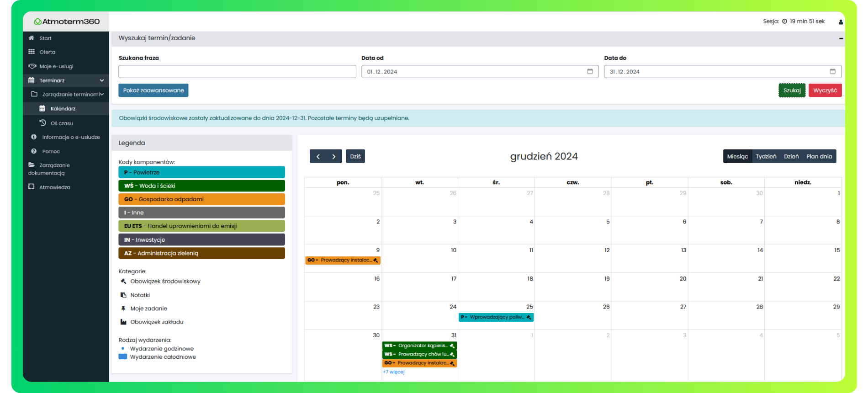This screenshot has width=868, height=393.
Task: Open P Wprowadzający paliw event on December 25
Action: coord(496,317)
